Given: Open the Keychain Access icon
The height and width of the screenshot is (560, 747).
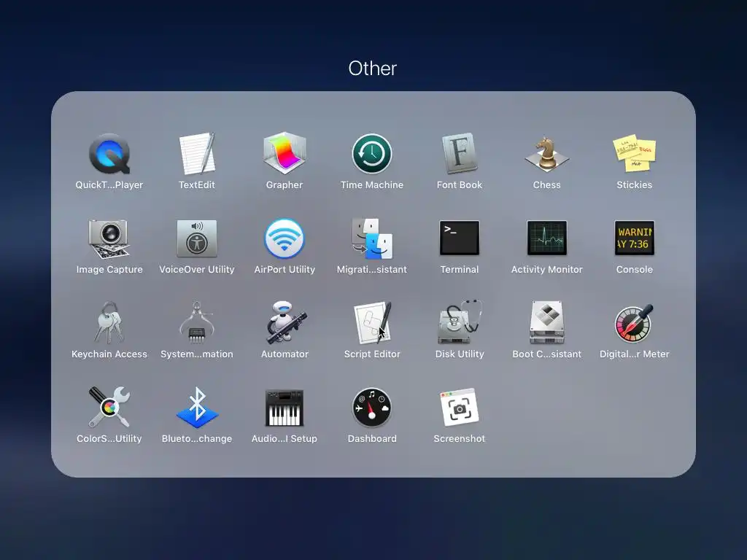Looking at the screenshot, I should pos(109,323).
